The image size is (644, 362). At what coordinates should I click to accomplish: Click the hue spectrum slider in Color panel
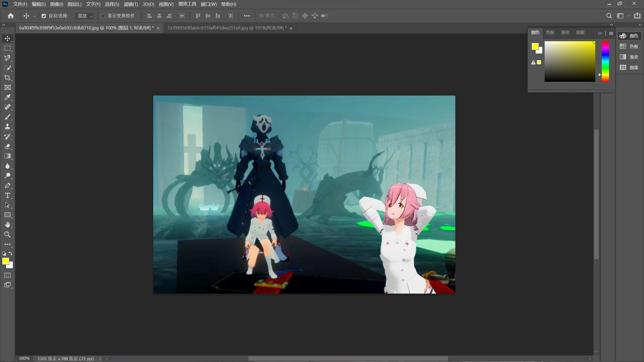coord(605,61)
